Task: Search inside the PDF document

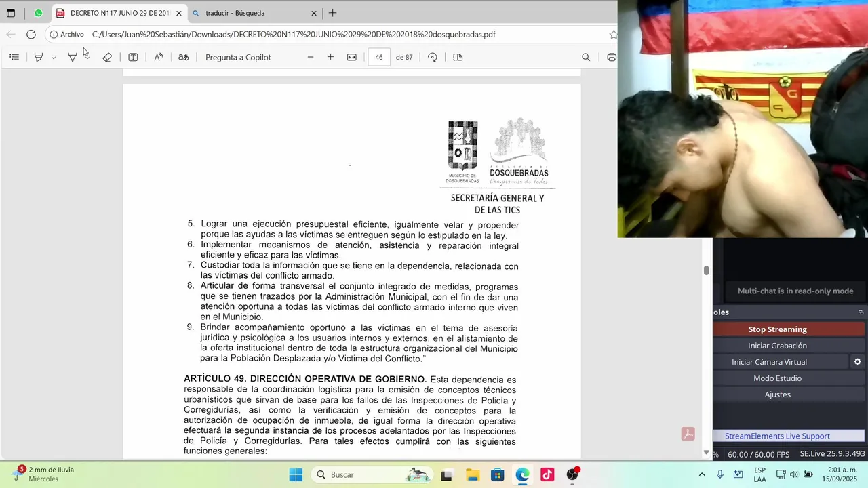Action: (x=586, y=57)
